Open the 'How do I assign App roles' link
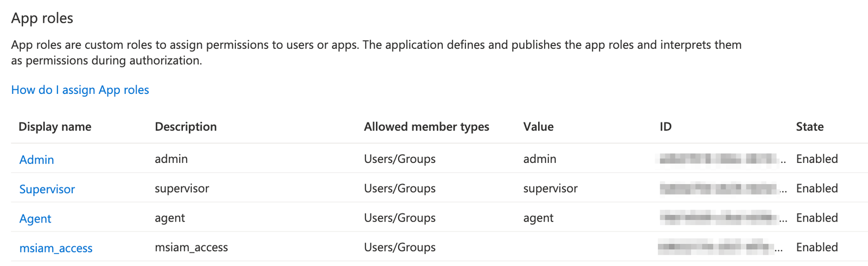Image resolution: width=868 pixels, height=266 pixels. pyautogui.click(x=80, y=90)
